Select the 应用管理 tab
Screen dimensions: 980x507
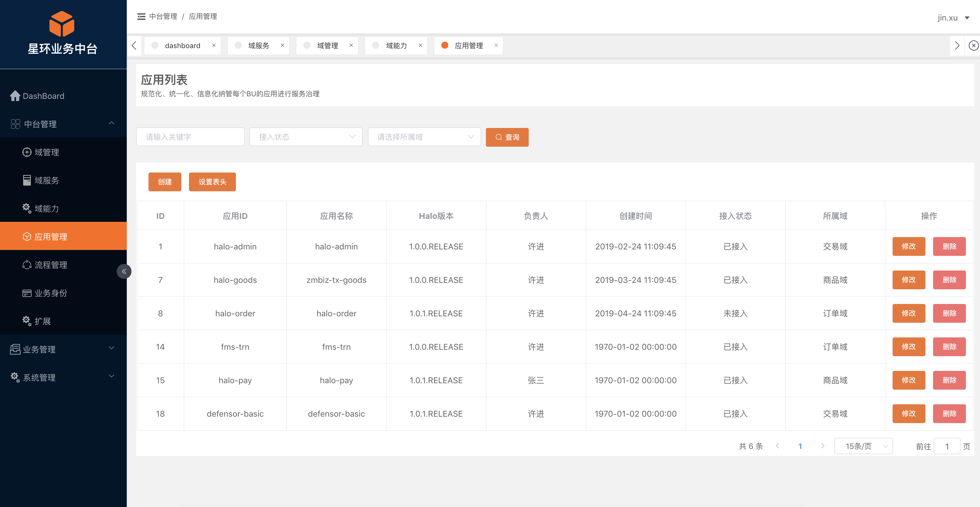(468, 46)
